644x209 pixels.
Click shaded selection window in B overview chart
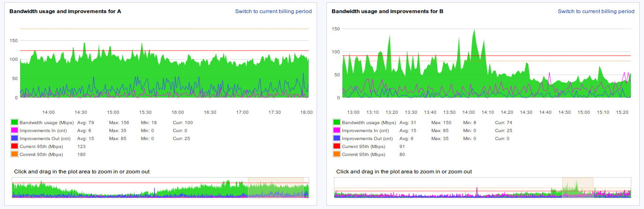[x=577, y=187]
